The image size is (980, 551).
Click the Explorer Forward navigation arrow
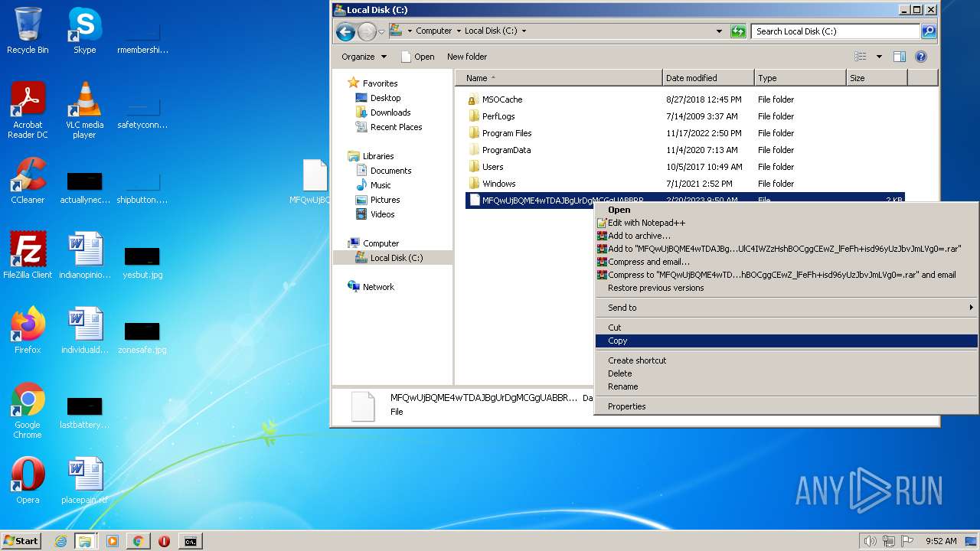367,31
